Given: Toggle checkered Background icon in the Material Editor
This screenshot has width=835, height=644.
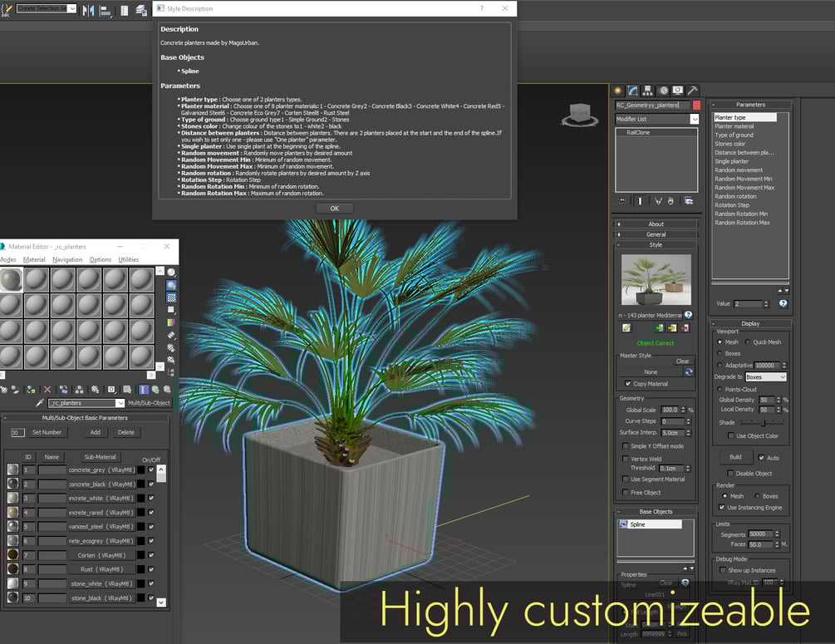Looking at the screenshot, I should (171, 297).
